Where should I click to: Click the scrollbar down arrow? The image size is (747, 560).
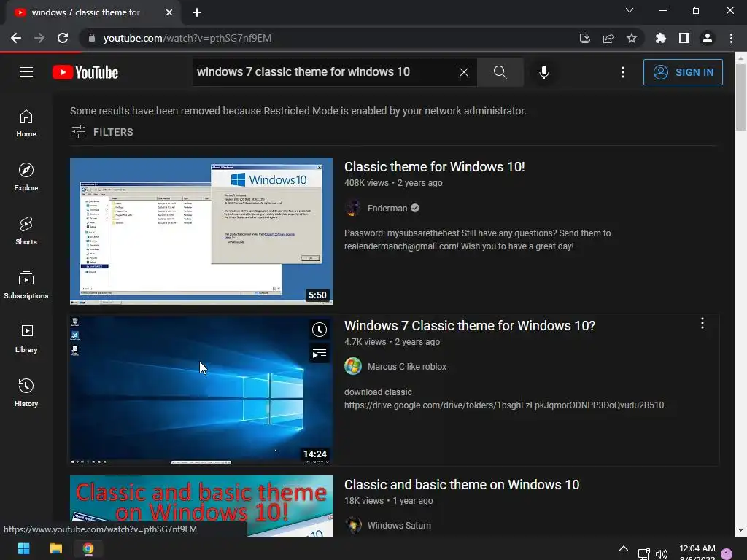tap(740, 530)
